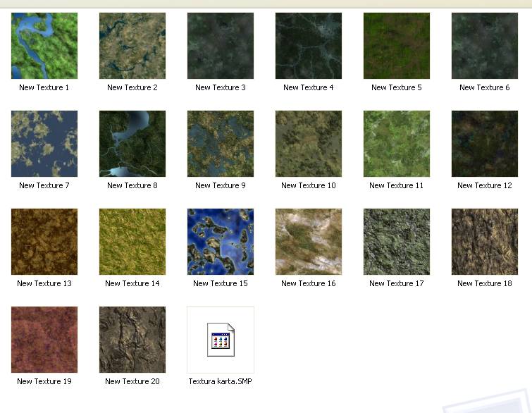Viewport: 532px width, 413px height.
Task: Click the 'New Texture 13' file name
Action: click(x=44, y=283)
